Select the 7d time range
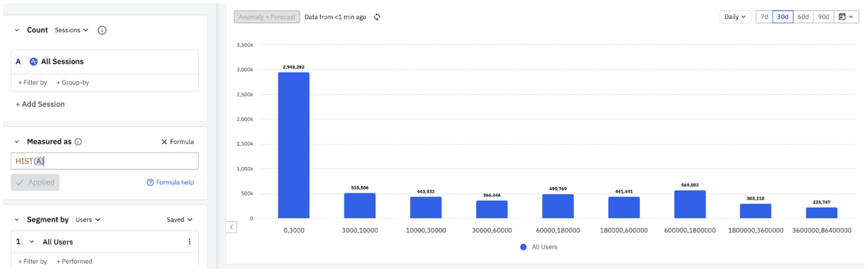The height and width of the screenshot is (273, 868). 764,17
